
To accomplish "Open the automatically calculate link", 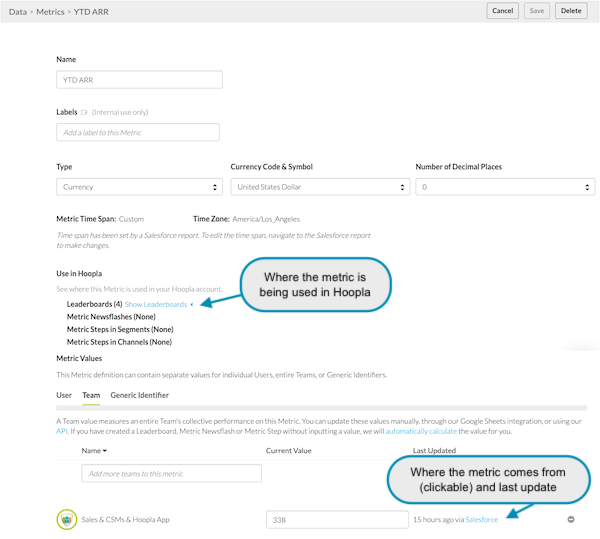I will (x=421, y=431).
